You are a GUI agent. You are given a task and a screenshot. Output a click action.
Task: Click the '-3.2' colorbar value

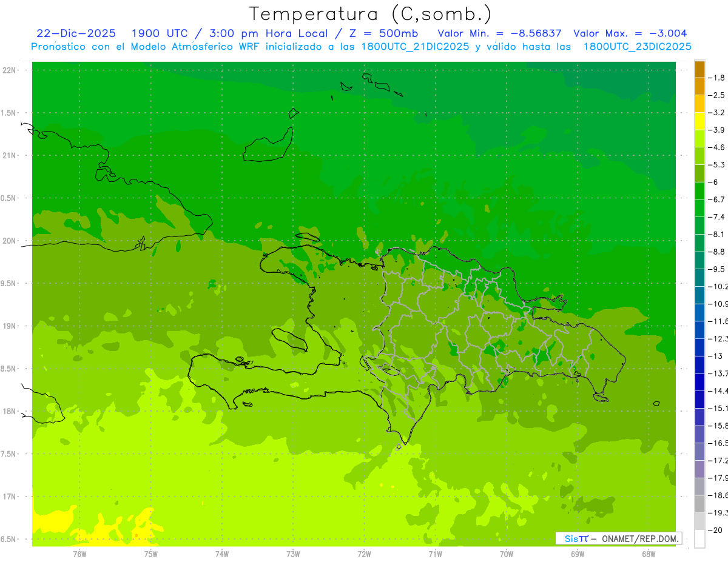point(716,113)
